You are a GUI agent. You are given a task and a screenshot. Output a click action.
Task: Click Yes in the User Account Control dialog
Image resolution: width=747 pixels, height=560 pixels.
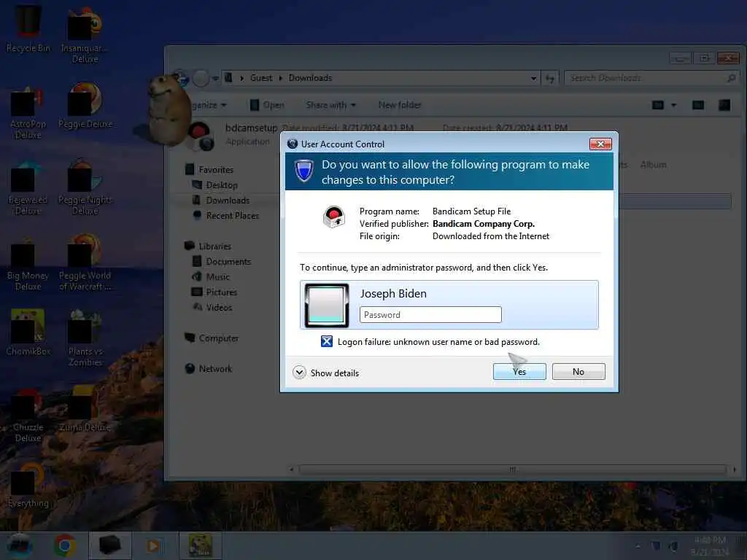point(519,371)
